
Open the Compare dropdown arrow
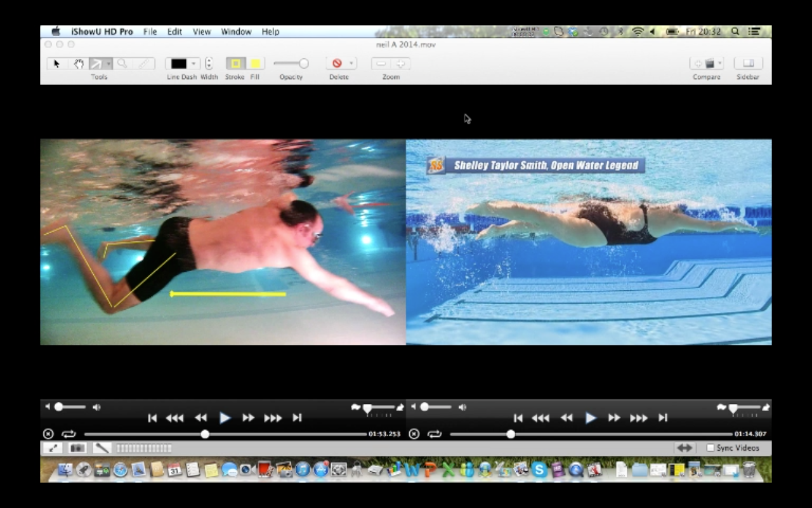click(x=719, y=63)
